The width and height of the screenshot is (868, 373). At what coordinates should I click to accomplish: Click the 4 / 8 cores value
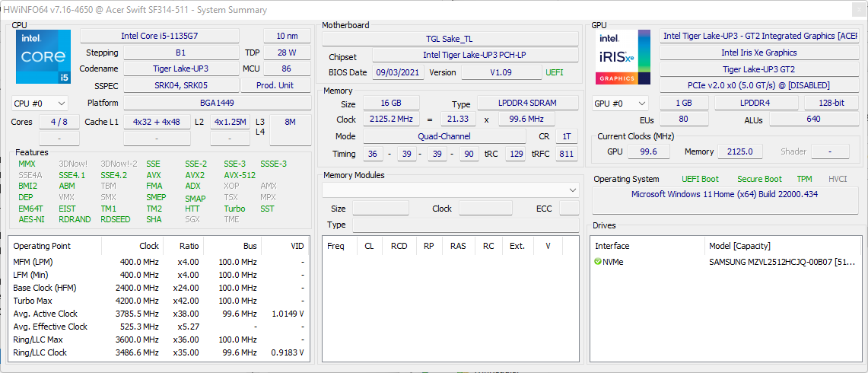click(59, 122)
